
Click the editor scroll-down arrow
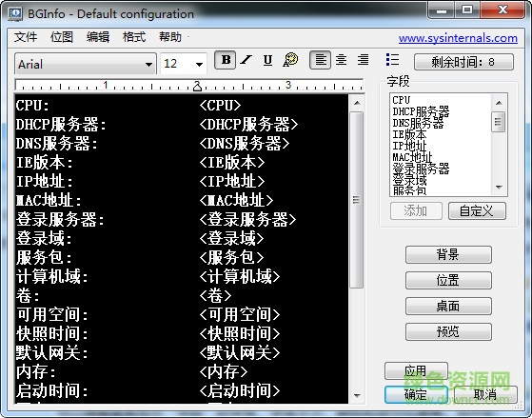tap(357, 395)
